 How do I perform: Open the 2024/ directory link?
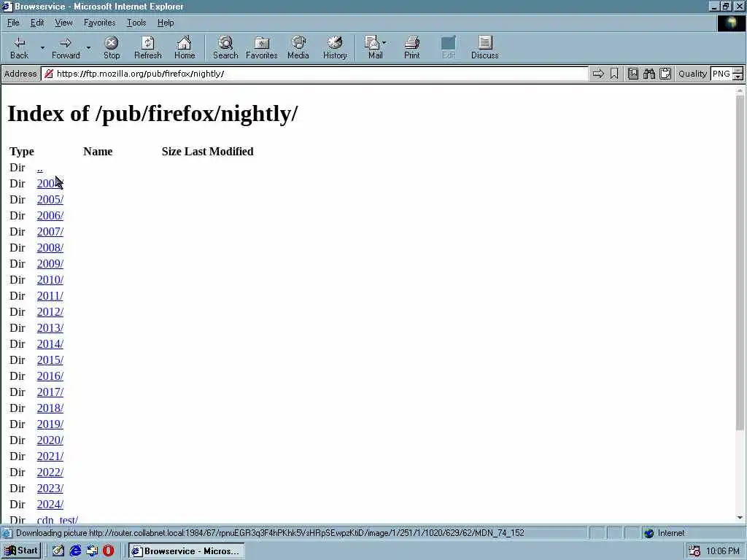(50, 505)
